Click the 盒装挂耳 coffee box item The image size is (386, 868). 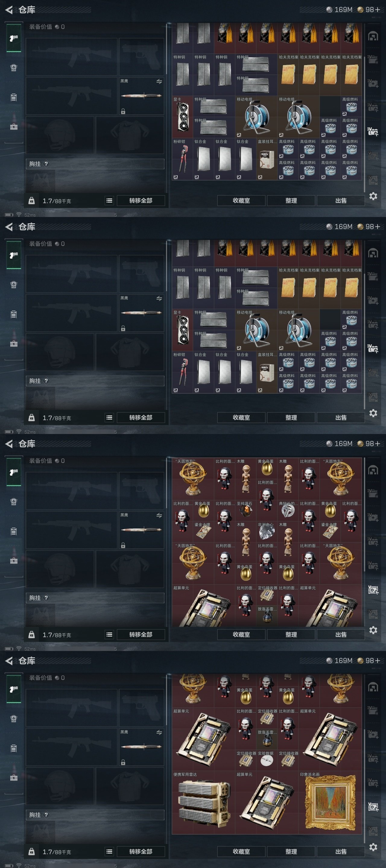pos(267,159)
